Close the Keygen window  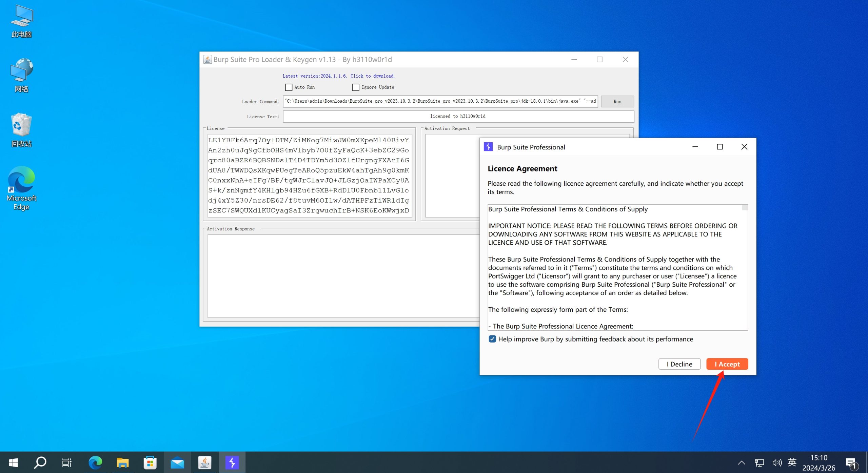click(x=625, y=59)
